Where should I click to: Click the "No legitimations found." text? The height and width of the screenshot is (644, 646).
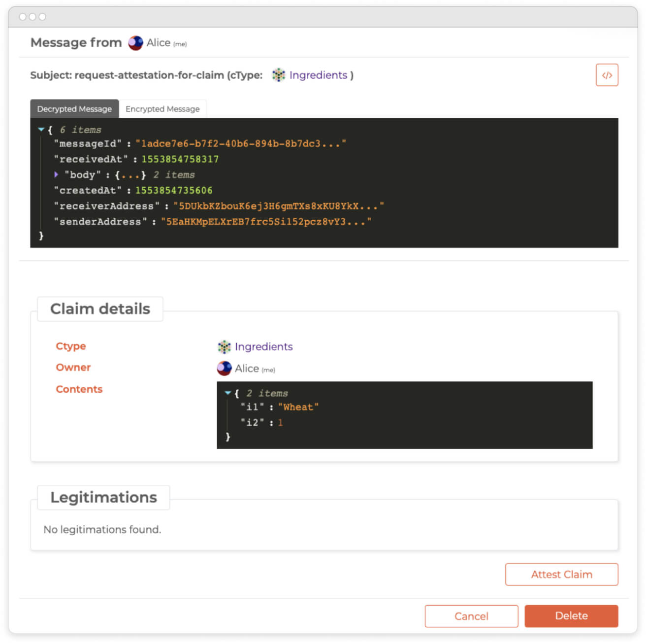point(102,530)
